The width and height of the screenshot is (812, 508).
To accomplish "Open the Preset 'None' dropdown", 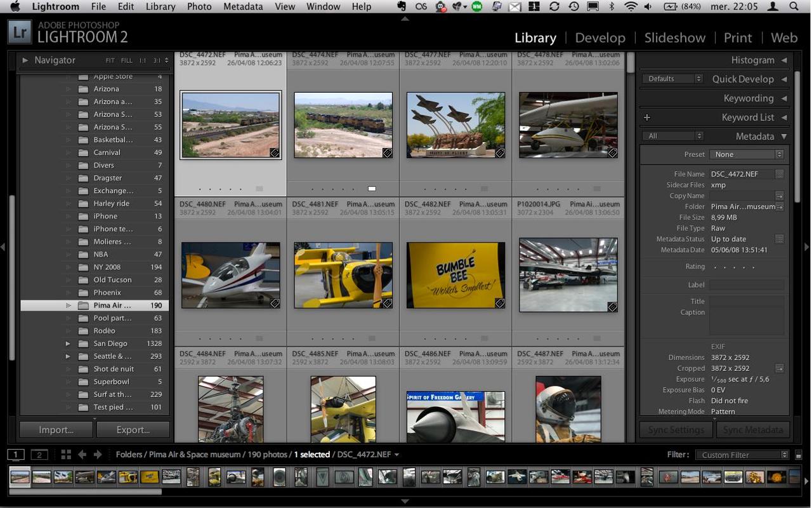I will pos(747,154).
